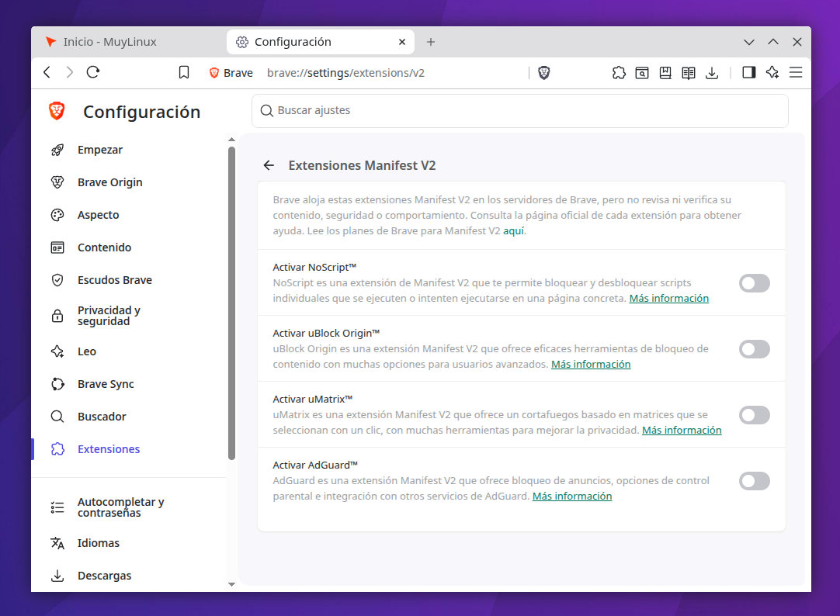The height and width of the screenshot is (616, 840).
Task: Open Más información link for uBlock Origin
Action: tap(591, 364)
